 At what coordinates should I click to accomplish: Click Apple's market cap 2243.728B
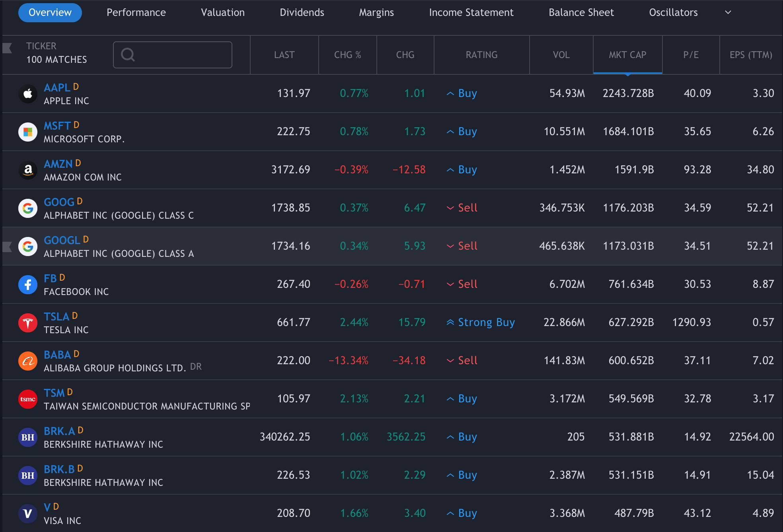pyautogui.click(x=628, y=93)
